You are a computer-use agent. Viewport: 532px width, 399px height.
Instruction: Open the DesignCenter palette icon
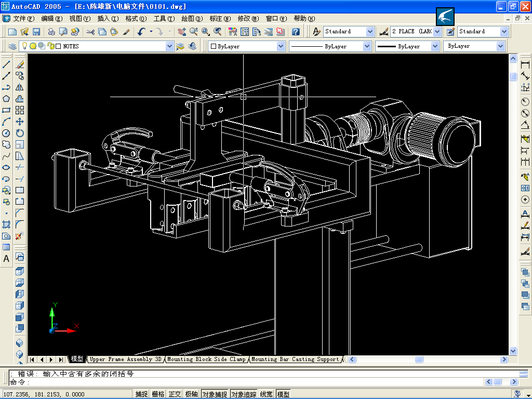pos(245,32)
